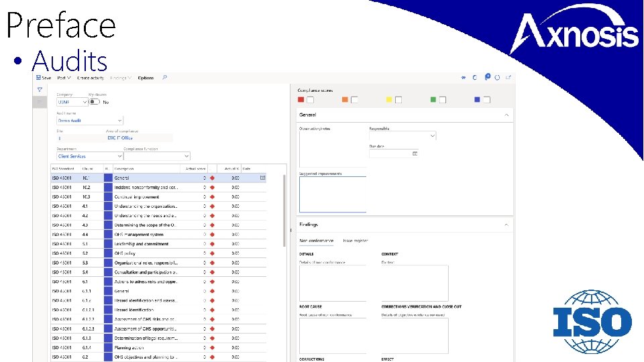Click blue status block in clause 6.2 row
This screenshot has height=362, width=644.
108,357
